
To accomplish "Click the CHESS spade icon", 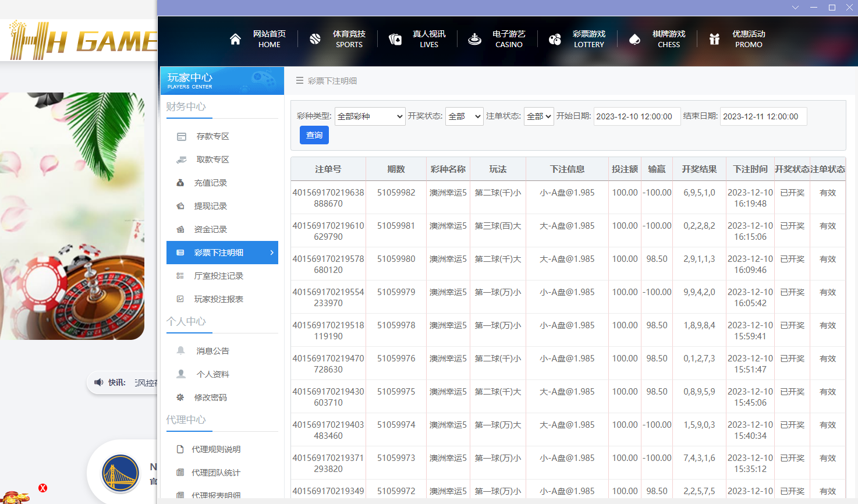I will pyautogui.click(x=634, y=39).
